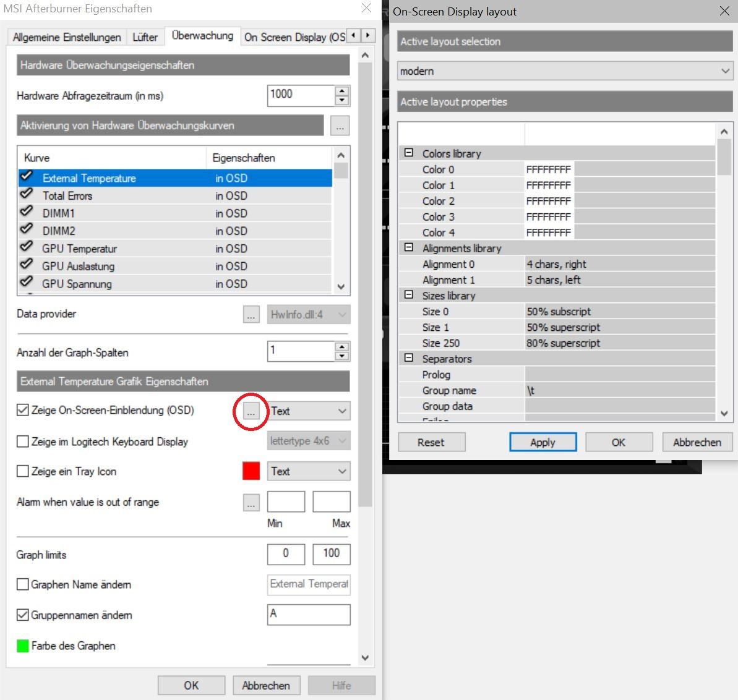This screenshot has width=738, height=700.
Task: Open the alarm settings ellipsis button
Action: point(251,502)
